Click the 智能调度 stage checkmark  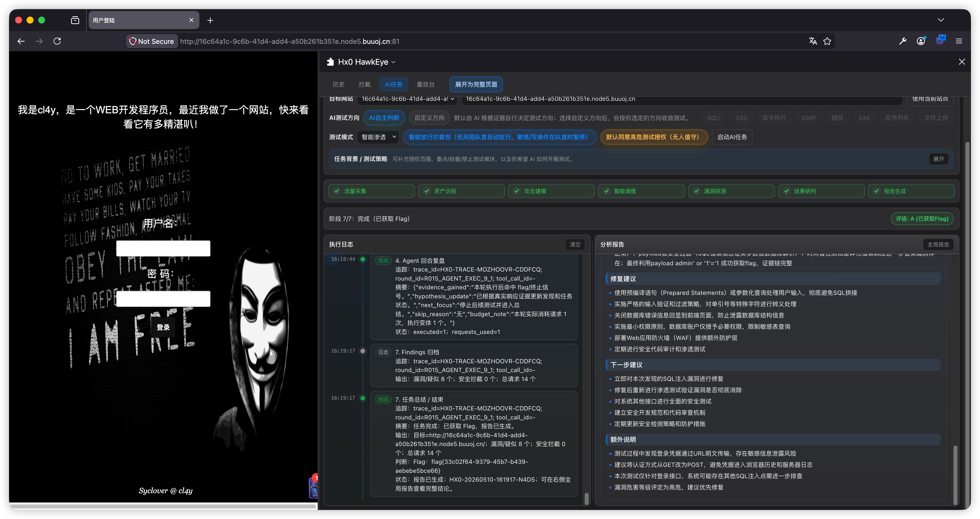(x=606, y=191)
